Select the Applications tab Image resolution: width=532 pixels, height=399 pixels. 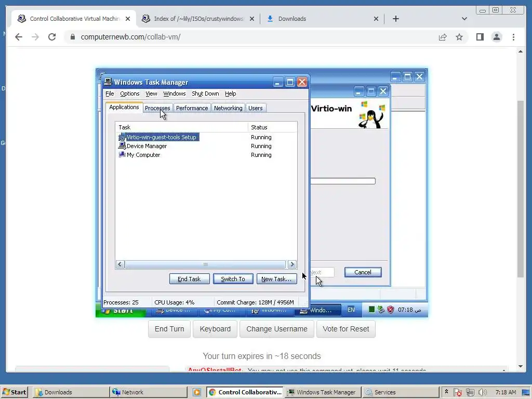click(124, 107)
